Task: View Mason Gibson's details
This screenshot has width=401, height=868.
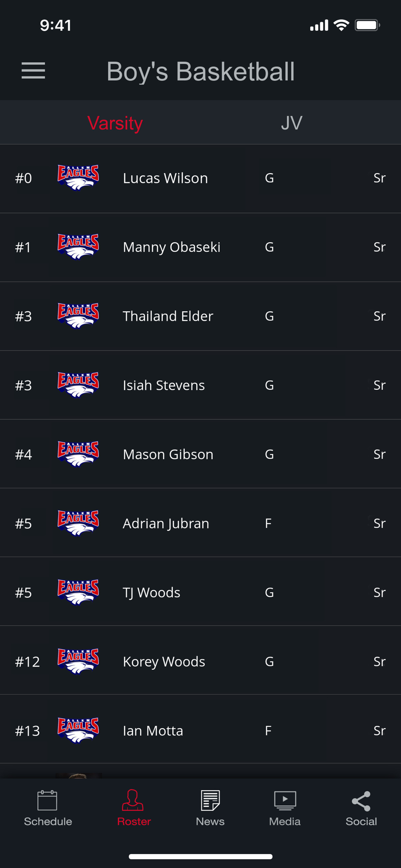Action: pos(200,454)
